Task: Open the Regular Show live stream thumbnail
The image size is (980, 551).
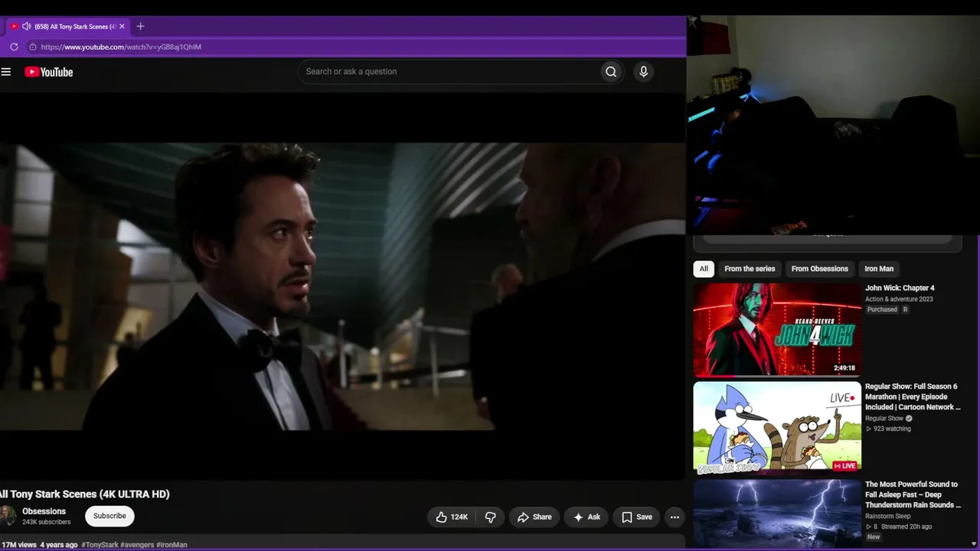Action: coord(777,428)
